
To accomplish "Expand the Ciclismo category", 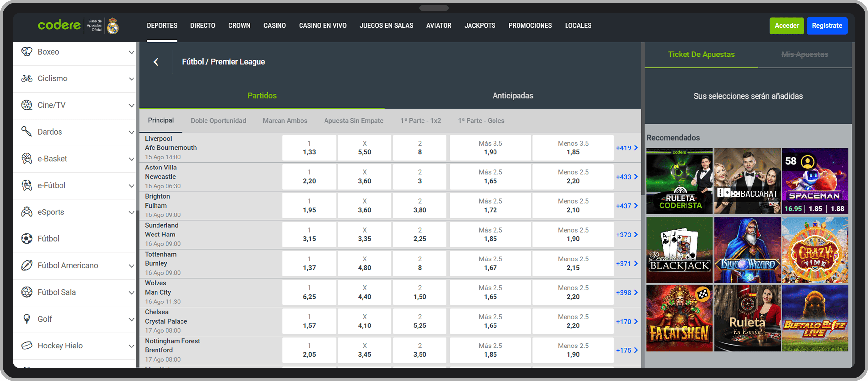I will tap(132, 79).
